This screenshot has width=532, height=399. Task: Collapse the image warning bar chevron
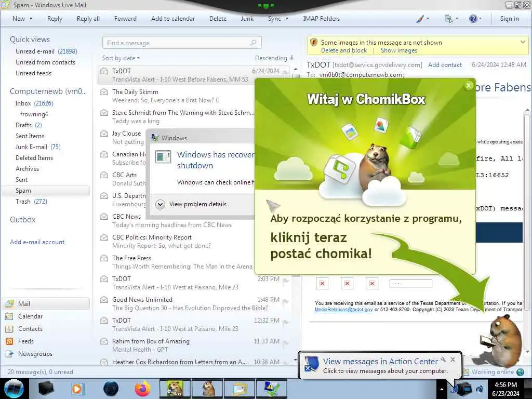[x=523, y=42]
